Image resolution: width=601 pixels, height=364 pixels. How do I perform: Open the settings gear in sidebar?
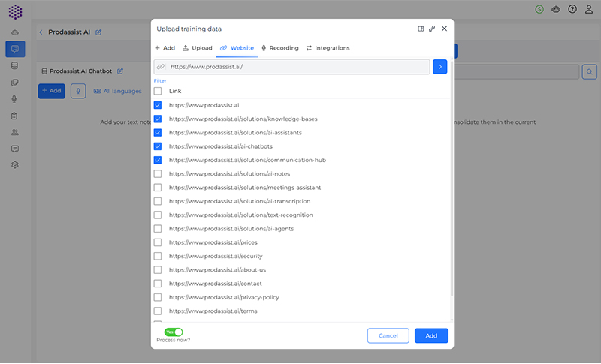click(14, 165)
